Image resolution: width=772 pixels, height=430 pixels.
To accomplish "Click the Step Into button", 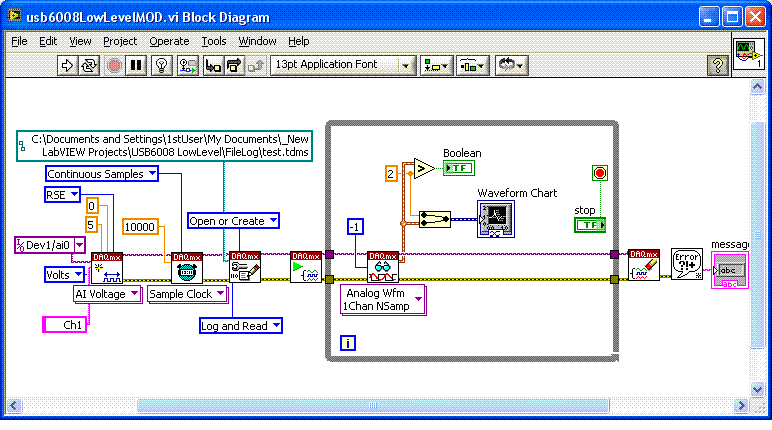I will [x=213, y=65].
